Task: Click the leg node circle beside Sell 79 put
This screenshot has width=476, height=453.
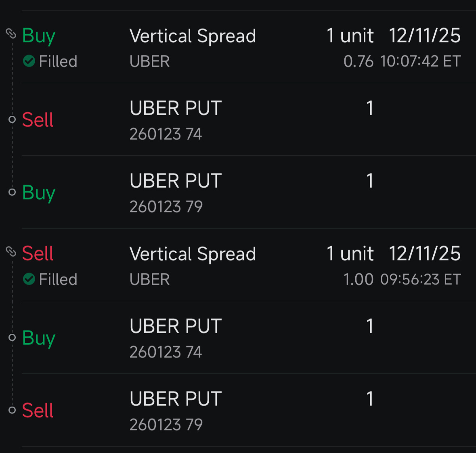Action: 12,410
